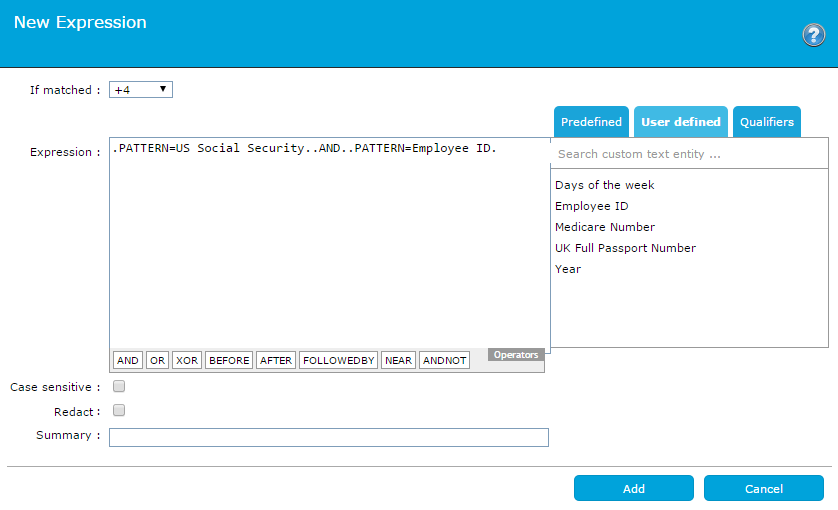Insert the FOLLOWEDBY operator
Viewport: 838px width, 510px height.
pos(338,361)
